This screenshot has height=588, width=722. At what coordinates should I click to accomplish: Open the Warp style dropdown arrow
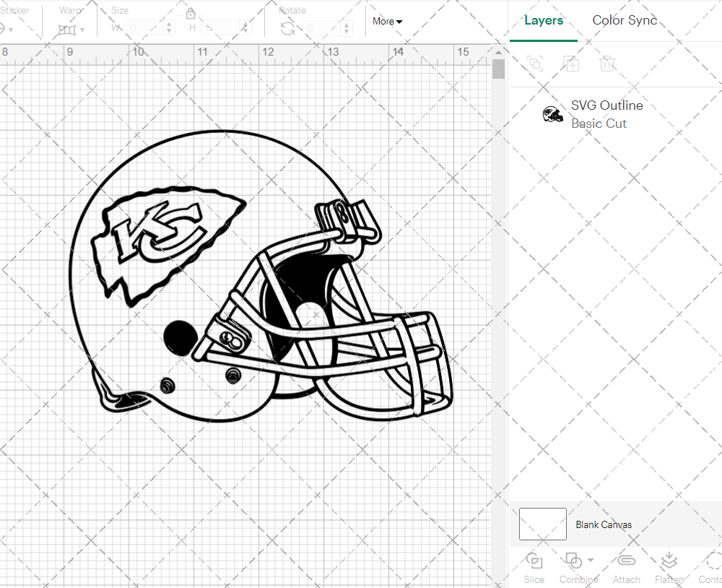(82, 29)
